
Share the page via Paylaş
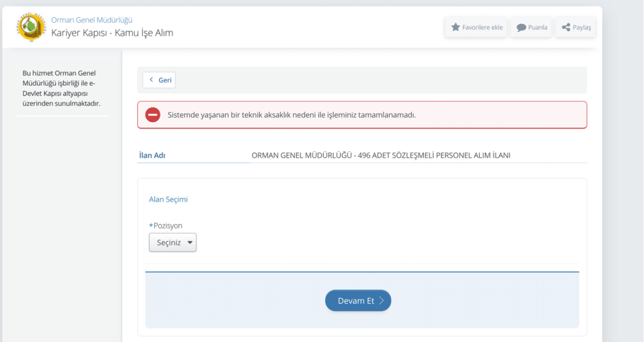(581, 28)
